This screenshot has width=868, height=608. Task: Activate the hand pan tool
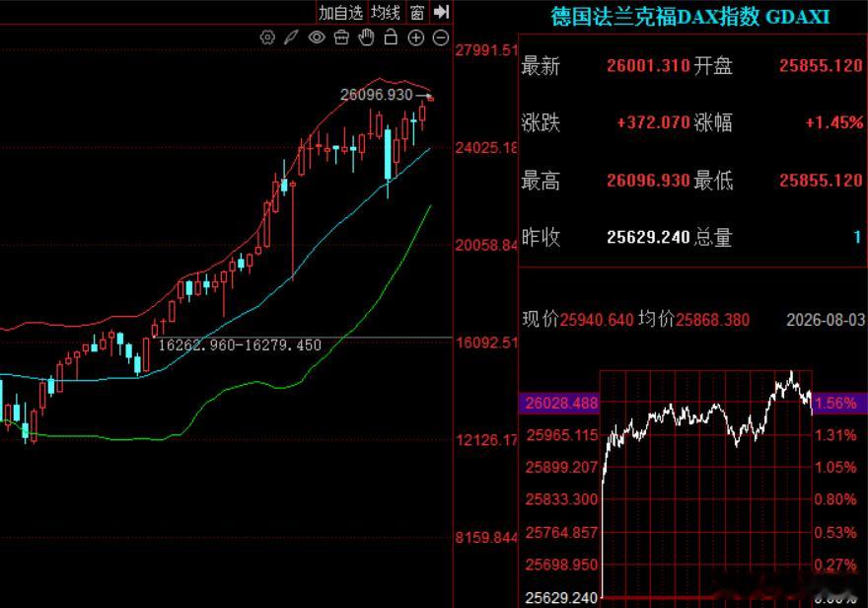coord(366,38)
